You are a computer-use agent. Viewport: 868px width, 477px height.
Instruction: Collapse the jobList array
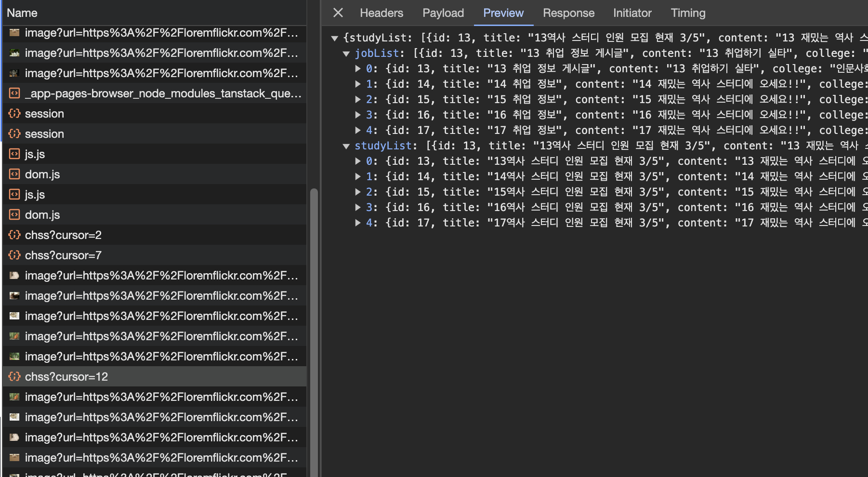pyautogui.click(x=346, y=53)
